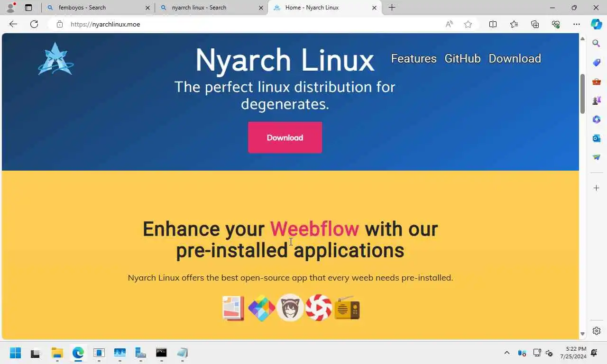Add page to favorites star icon

[468, 24]
